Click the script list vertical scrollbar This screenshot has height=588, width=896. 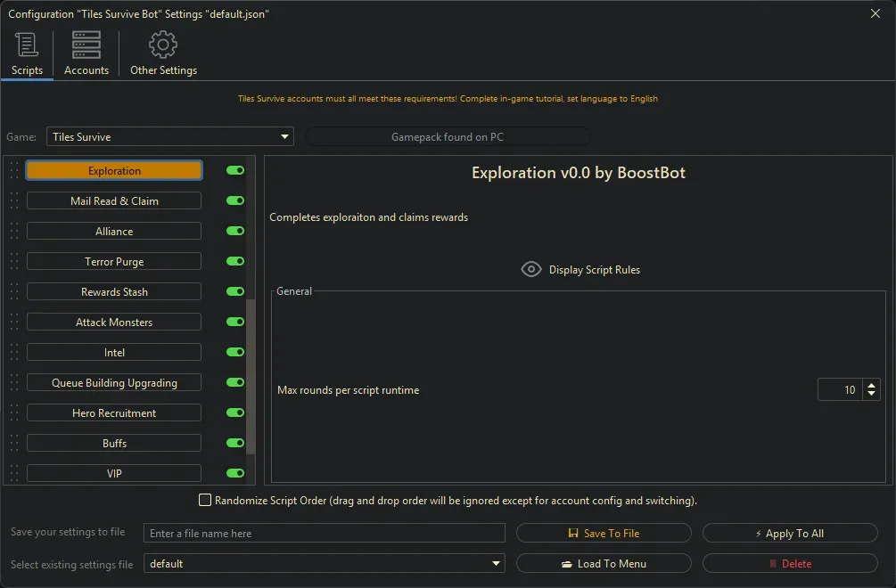[x=251, y=374]
